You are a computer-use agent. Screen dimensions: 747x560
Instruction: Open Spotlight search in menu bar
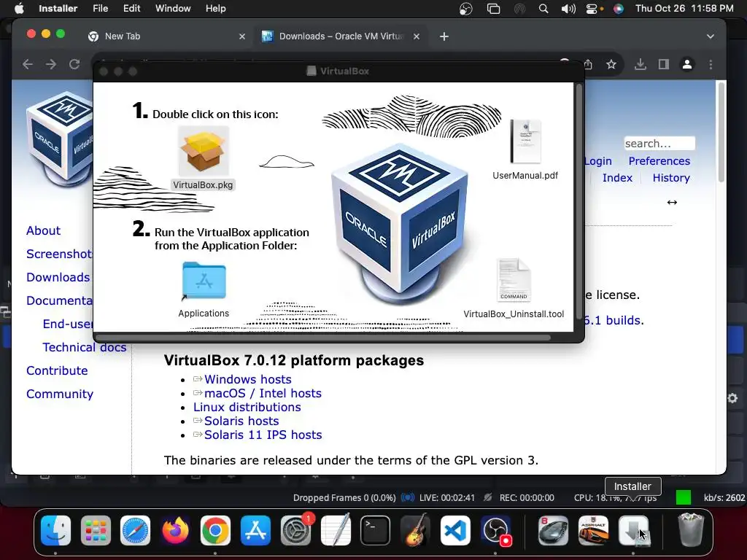point(543,9)
